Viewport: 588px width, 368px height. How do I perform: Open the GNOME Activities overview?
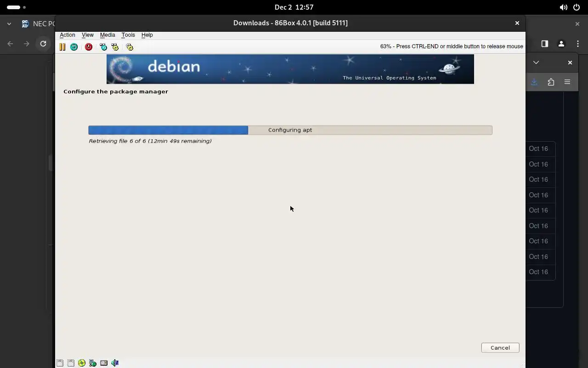16,7
